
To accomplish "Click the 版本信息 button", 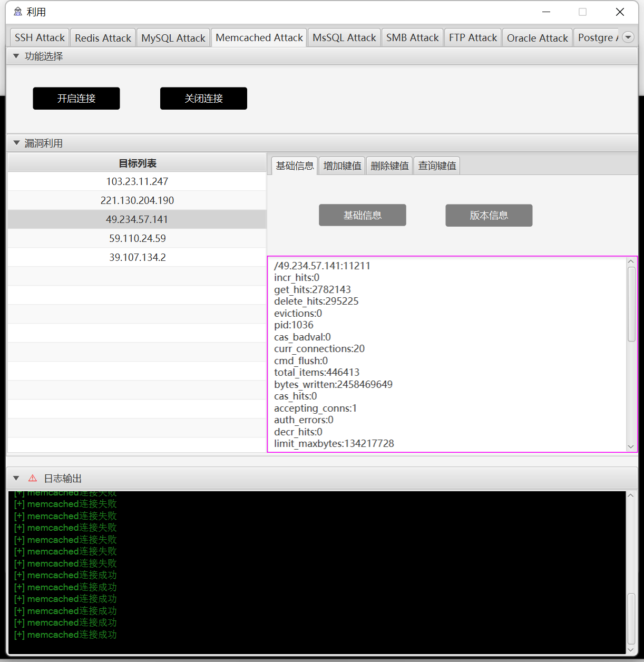I will coord(489,215).
